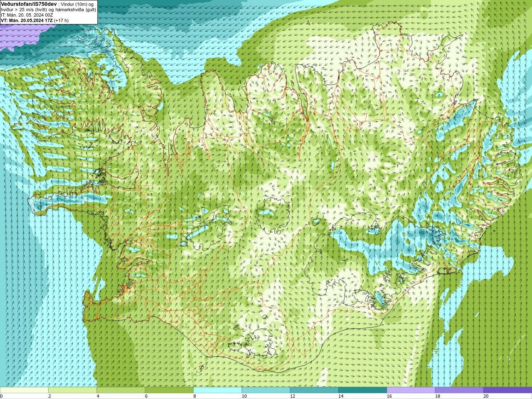The image size is (532, 399).
Task: Click the 'Vindur (10m) og' parameter text
Action: coord(77,4)
